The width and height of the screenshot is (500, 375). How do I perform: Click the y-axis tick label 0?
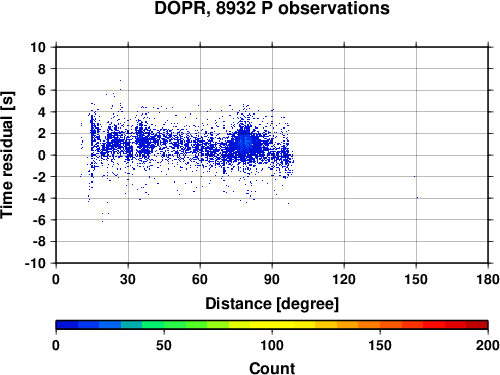(42, 155)
